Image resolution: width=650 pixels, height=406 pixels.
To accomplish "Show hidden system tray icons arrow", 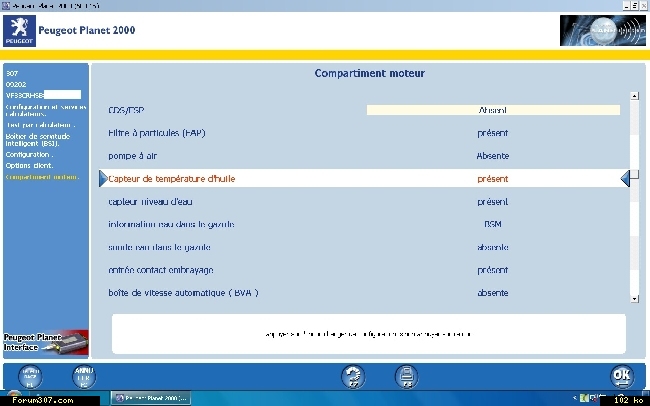I will tap(575, 398).
